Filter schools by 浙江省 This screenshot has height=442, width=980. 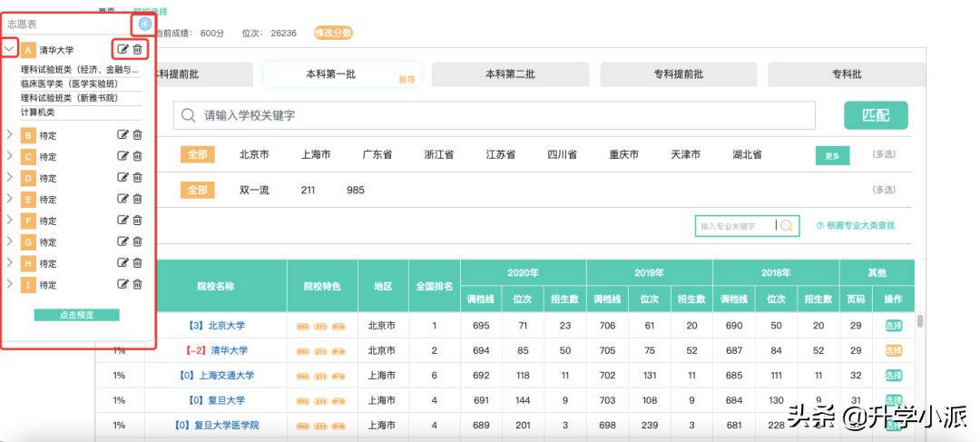439,154
